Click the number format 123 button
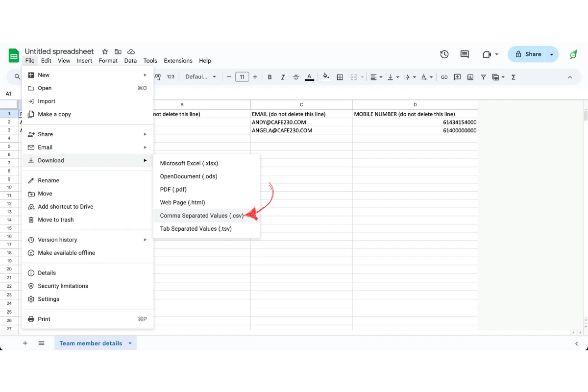588x392 pixels. 171,77
